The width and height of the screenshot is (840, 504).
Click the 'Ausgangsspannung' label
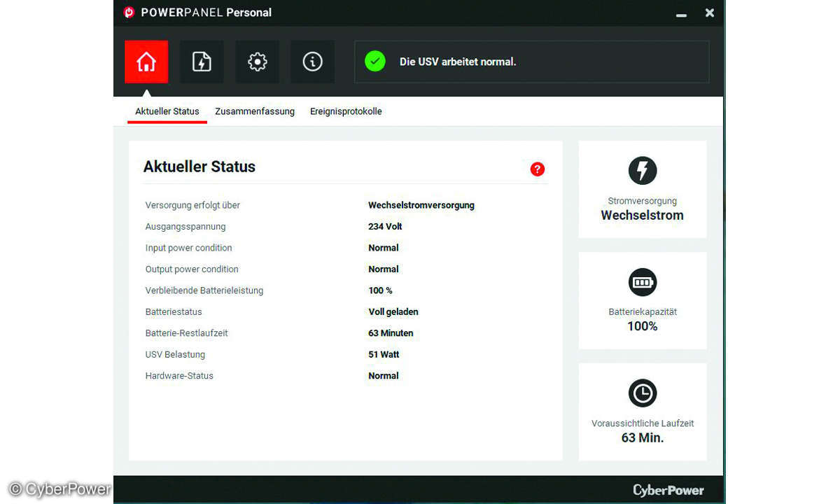tap(185, 227)
